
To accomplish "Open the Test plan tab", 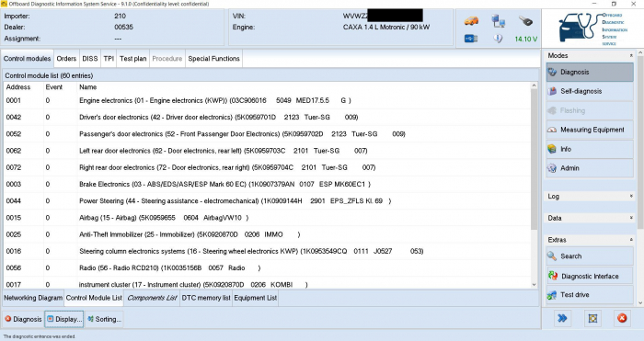I will 133,59.
